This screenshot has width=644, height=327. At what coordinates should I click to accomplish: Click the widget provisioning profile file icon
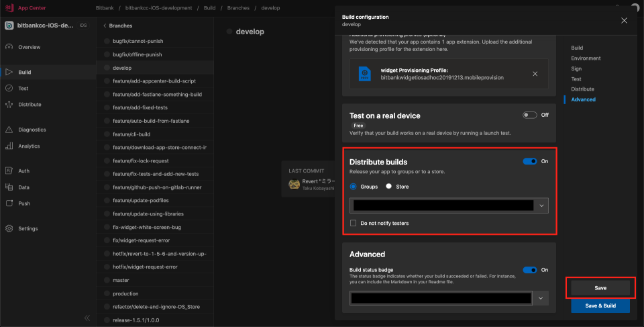click(x=364, y=74)
